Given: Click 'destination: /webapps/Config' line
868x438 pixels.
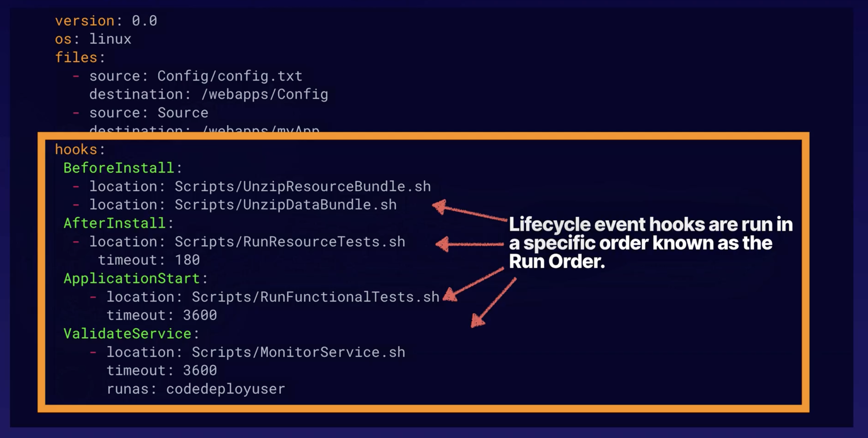Looking at the screenshot, I should pos(209,94).
